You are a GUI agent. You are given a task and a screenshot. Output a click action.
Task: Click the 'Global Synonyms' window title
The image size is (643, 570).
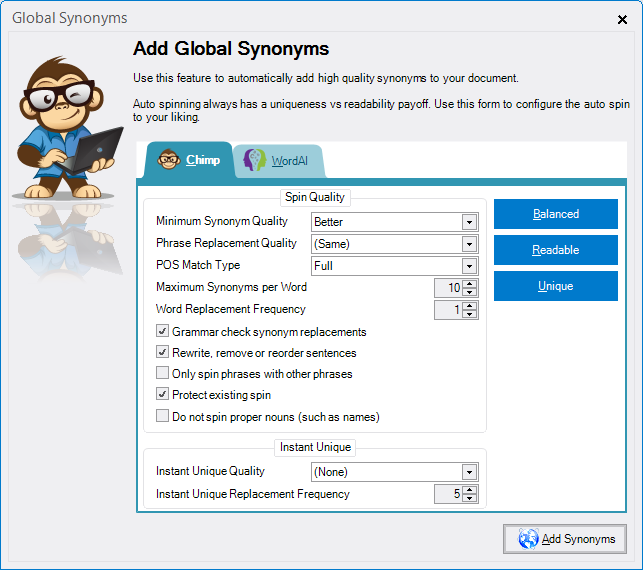(70, 18)
